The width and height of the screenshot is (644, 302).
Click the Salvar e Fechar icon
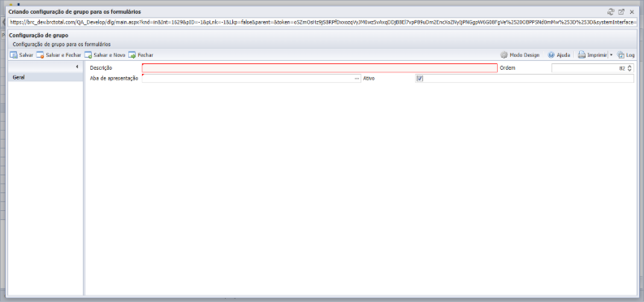click(x=41, y=55)
